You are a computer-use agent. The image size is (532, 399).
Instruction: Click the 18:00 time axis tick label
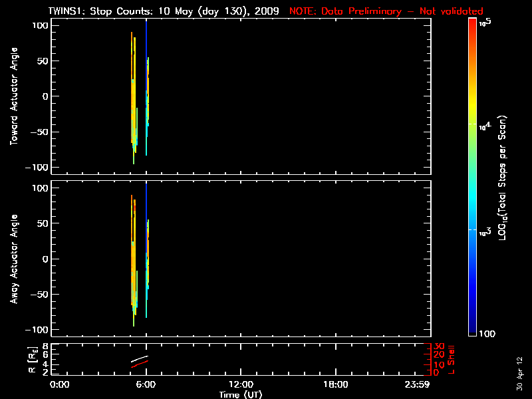[335, 384]
